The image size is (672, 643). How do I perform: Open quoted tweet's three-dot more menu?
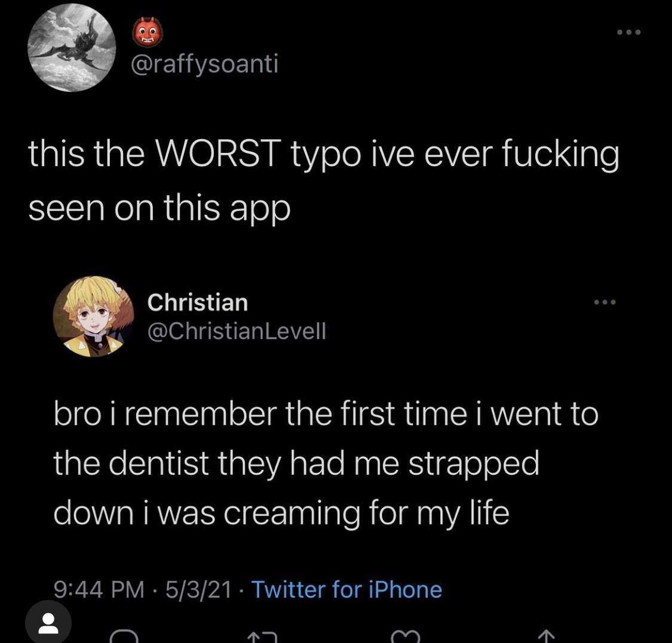(x=605, y=302)
